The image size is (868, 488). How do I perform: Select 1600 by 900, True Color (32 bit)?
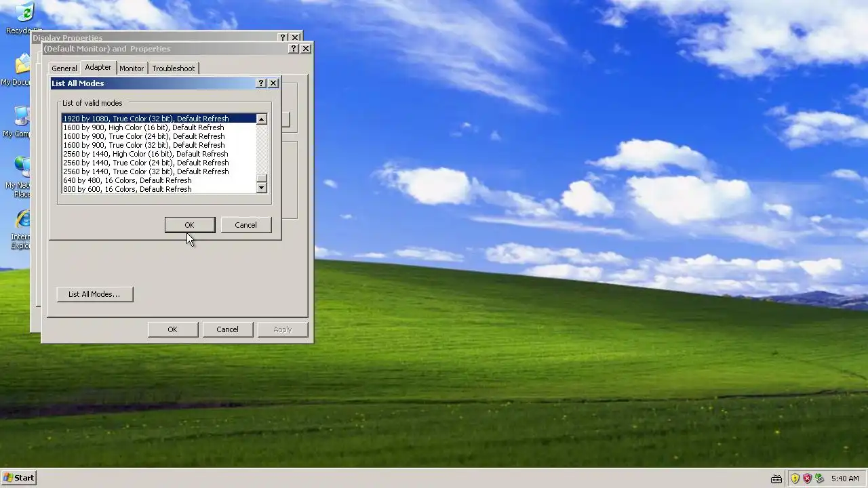[x=159, y=145]
